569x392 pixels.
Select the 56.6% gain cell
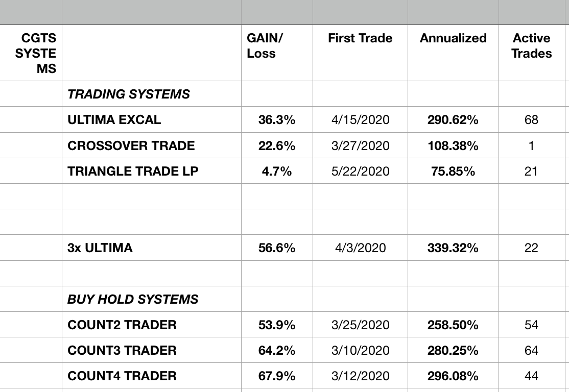click(x=277, y=248)
